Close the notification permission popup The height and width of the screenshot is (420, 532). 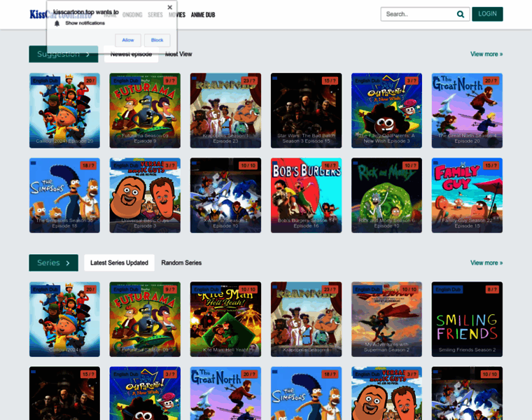[x=169, y=7]
